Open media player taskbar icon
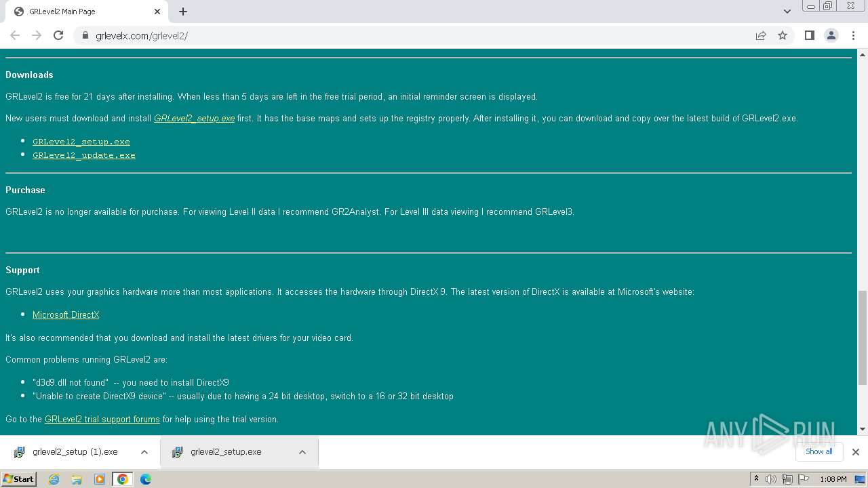The height and width of the screenshot is (488, 868). pyautogui.click(x=100, y=479)
